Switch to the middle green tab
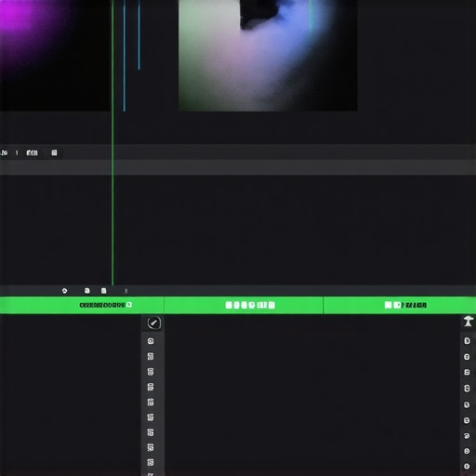 point(244,305)
